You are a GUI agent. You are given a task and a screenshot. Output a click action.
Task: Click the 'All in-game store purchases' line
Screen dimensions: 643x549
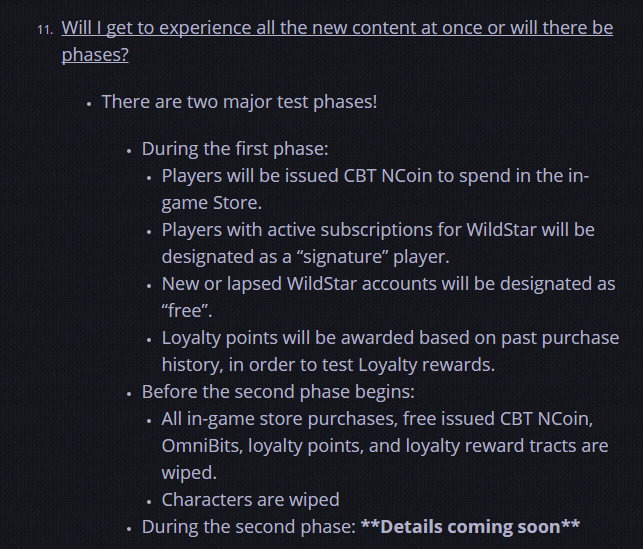377,419
